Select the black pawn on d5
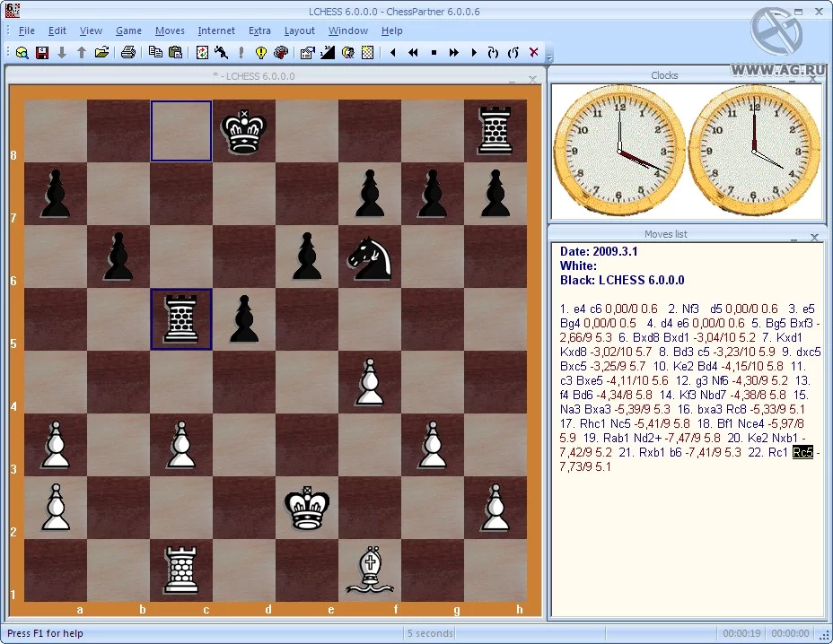 point(244,319)
